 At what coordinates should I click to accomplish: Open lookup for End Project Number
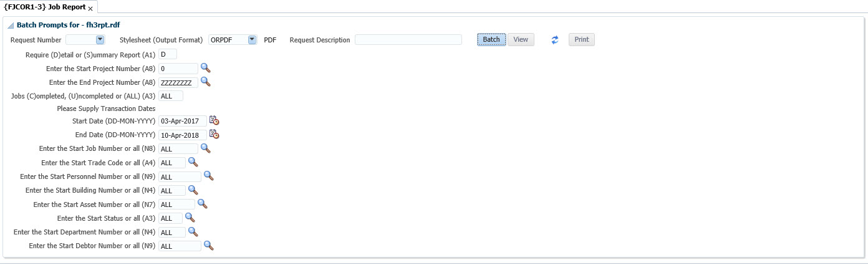[x=205, y=82]
